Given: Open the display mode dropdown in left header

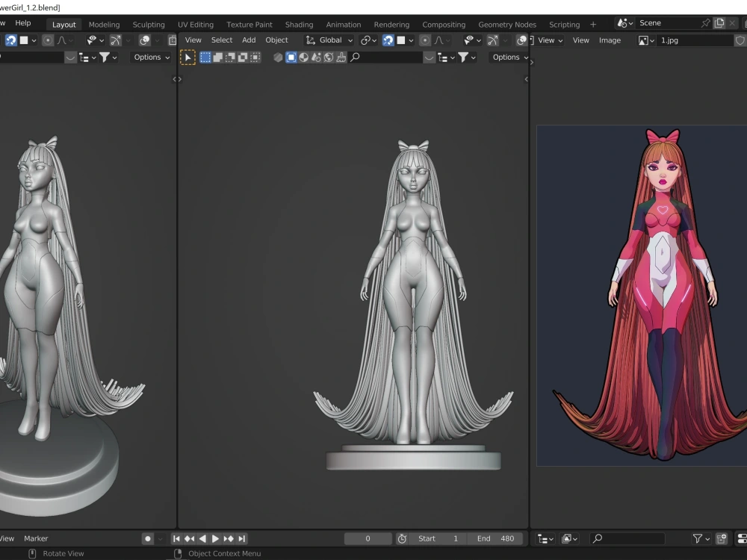Looking at the screenshot, I should coord(87,57).
